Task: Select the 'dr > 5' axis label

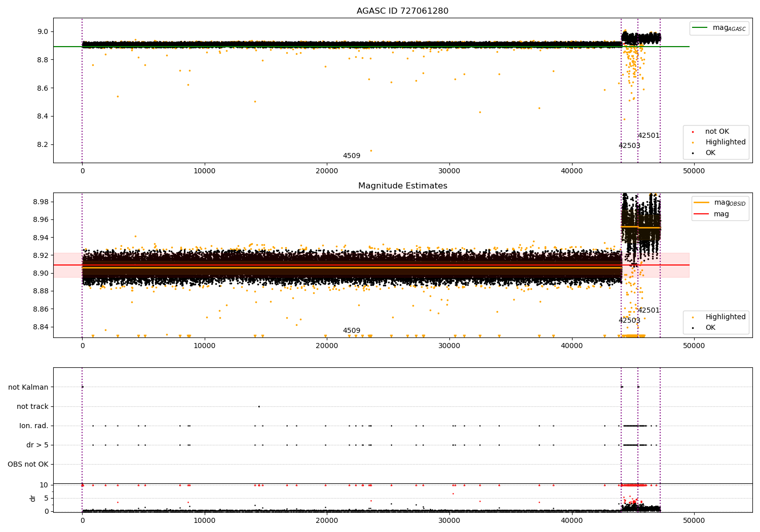Action: coord(37,445)
